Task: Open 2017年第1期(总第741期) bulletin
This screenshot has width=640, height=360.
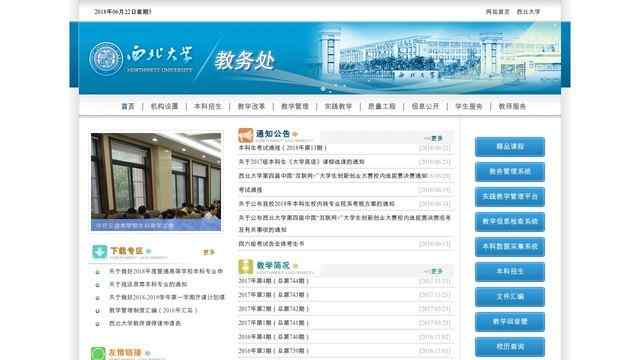Action: click(x=273, y=323)
